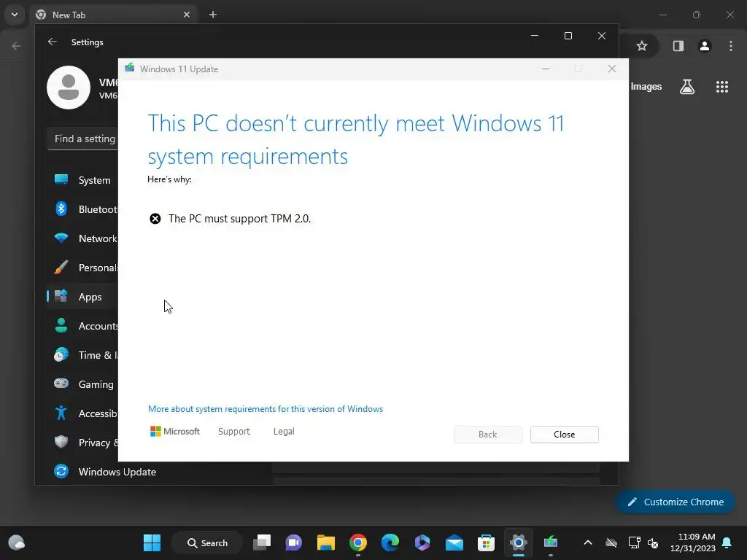
Task: Click the Bluetooth icon in Settings sidebar
Action: click(x=61, y=209)
